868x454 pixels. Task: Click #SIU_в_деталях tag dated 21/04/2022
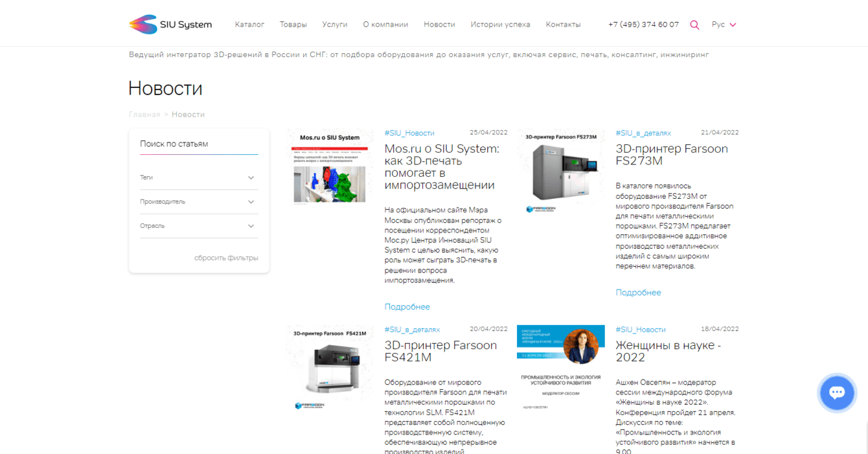tap(643, 133)
